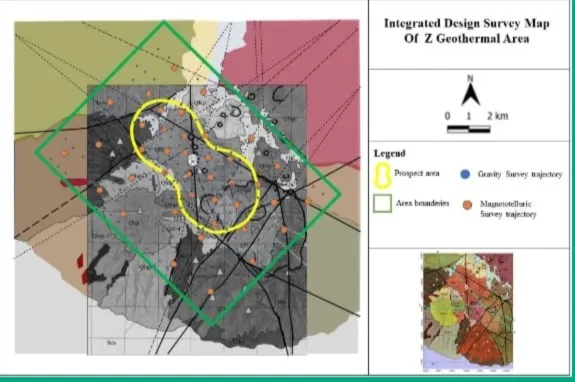The height and width of the screenshot is (382, 575).
Task: Click the blue Gravity Survey legend dot
Action: [x=465, y=174]
